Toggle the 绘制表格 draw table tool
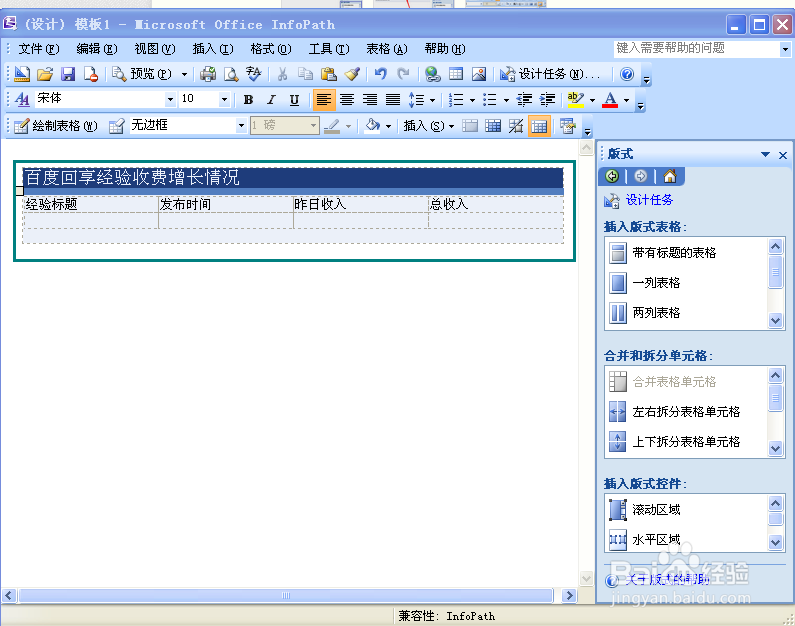 [x=55, y=126]
